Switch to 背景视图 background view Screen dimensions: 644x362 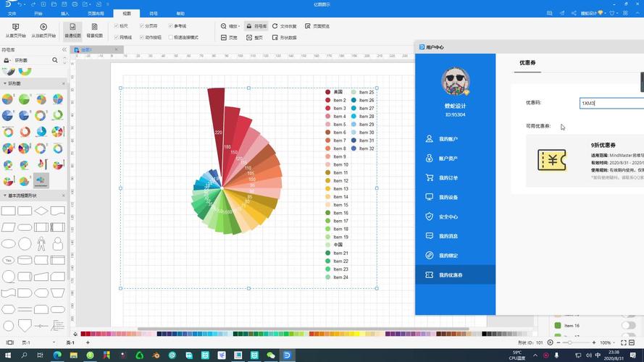pyautogui.click(x=94, y=30)
